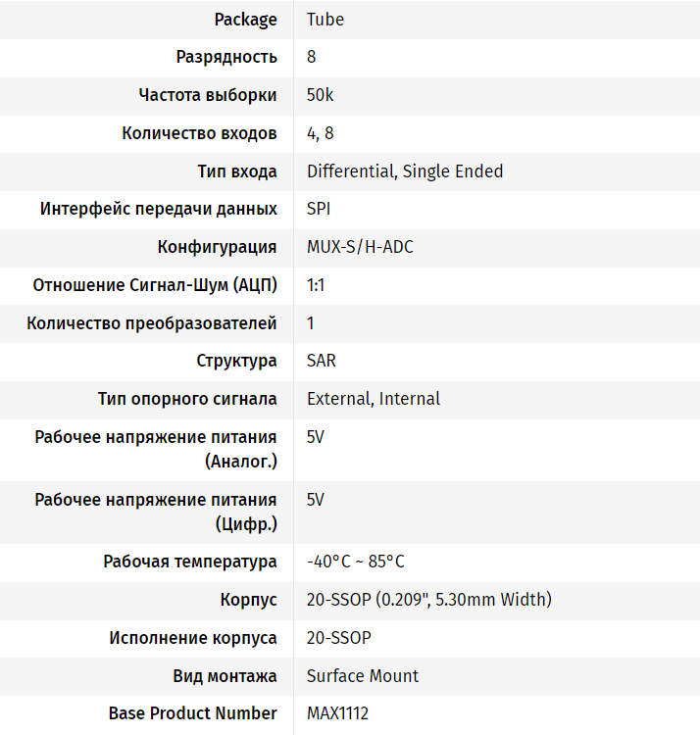Viewport: 700px width, 735px height.
Task: Select the SAR structure value
Action: (x=322, y=361)
